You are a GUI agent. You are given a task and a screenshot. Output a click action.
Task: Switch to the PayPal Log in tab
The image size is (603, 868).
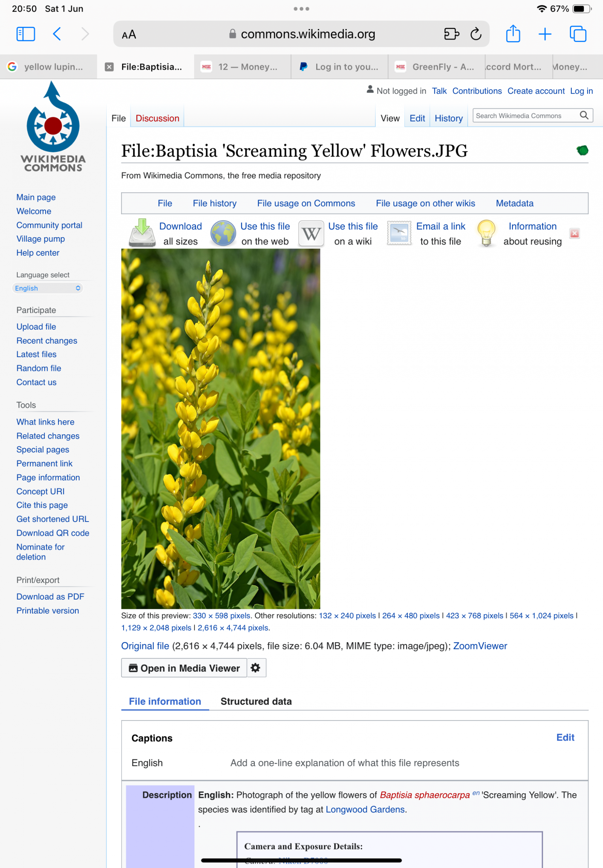(339, 67)
